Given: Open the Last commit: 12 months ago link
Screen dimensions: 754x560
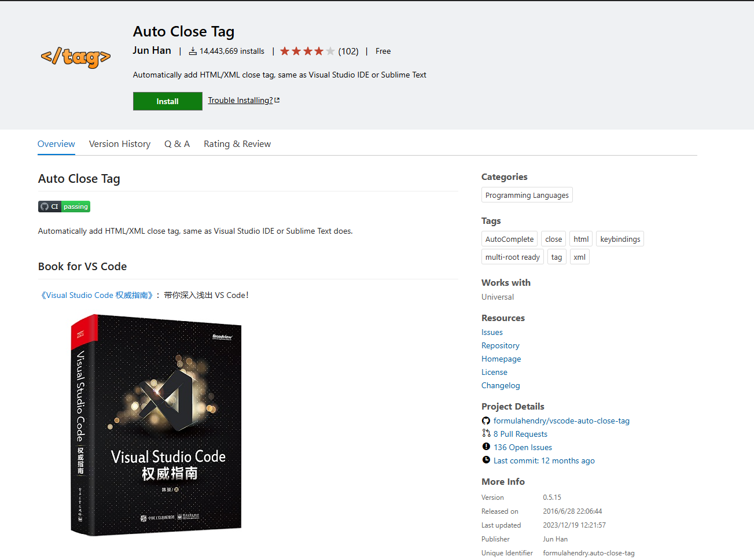Looking at the screenshot, I should pos(544,460).
